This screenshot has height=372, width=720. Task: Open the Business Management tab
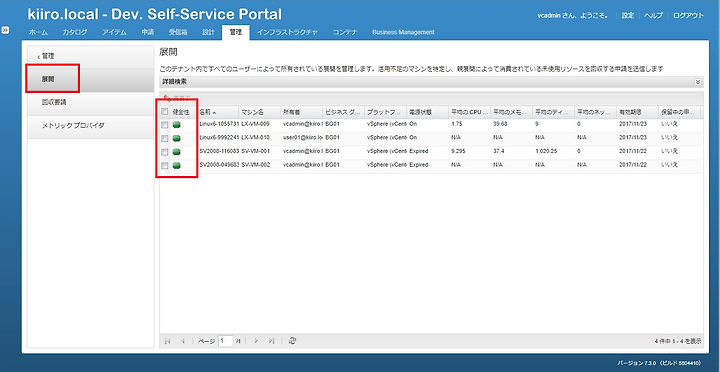pyautogui.click(x=403, y=32)
